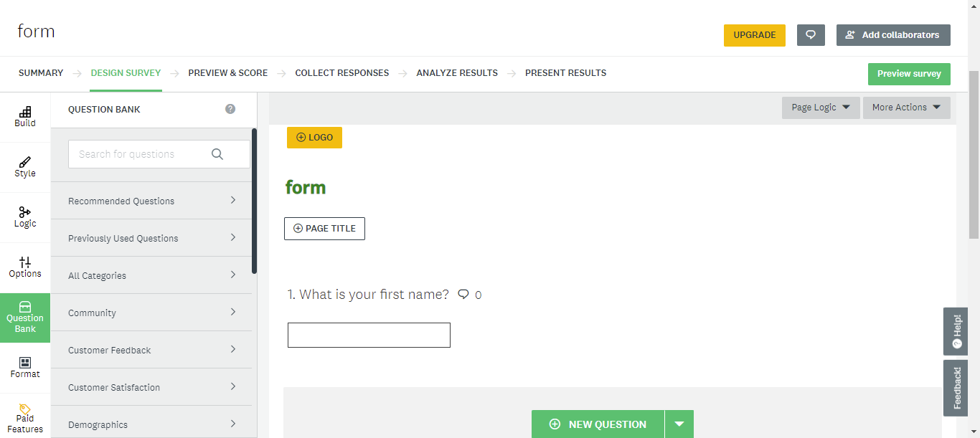980x438 pixels.
Task: Click the Preview survey button
Action: [x=909, y=74]
